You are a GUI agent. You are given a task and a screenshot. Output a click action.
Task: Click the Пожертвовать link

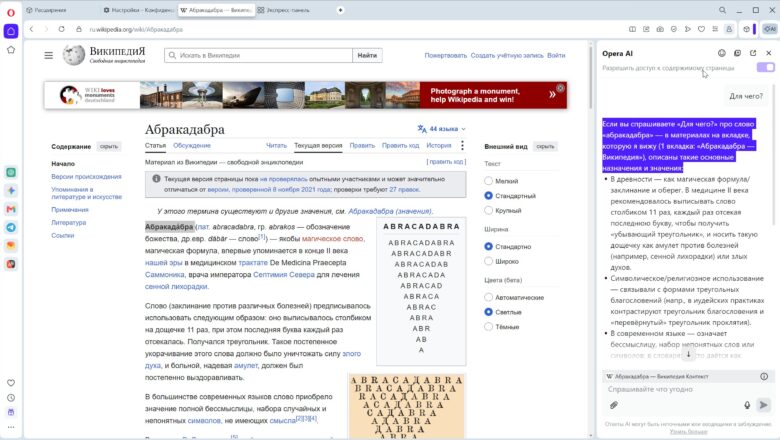[x=446, y=56]
